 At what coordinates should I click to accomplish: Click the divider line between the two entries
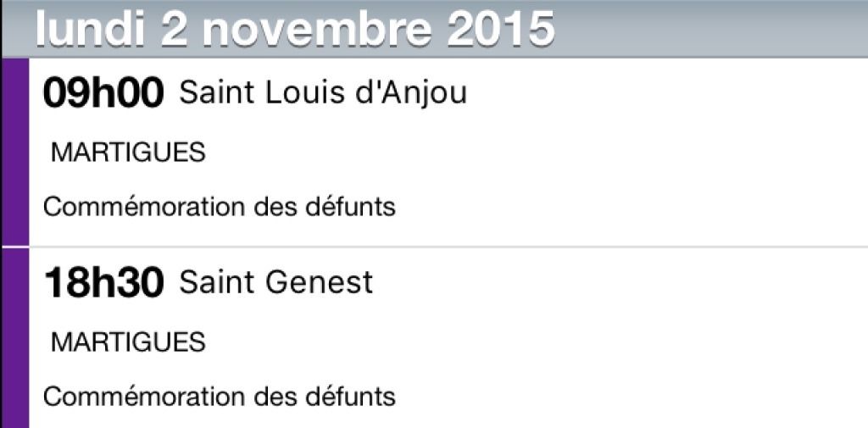click(x=448, y=247)
